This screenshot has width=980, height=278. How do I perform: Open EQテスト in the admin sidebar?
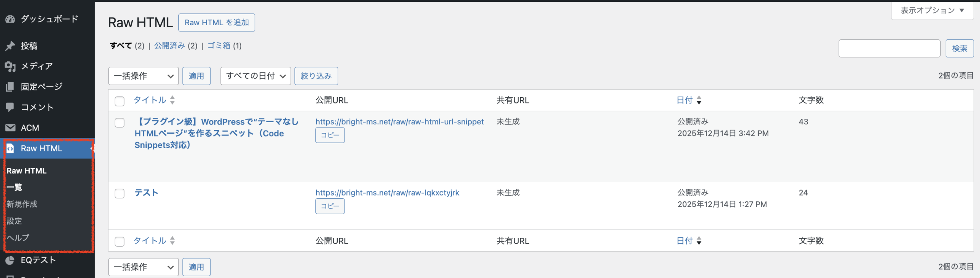click(38, 260)
